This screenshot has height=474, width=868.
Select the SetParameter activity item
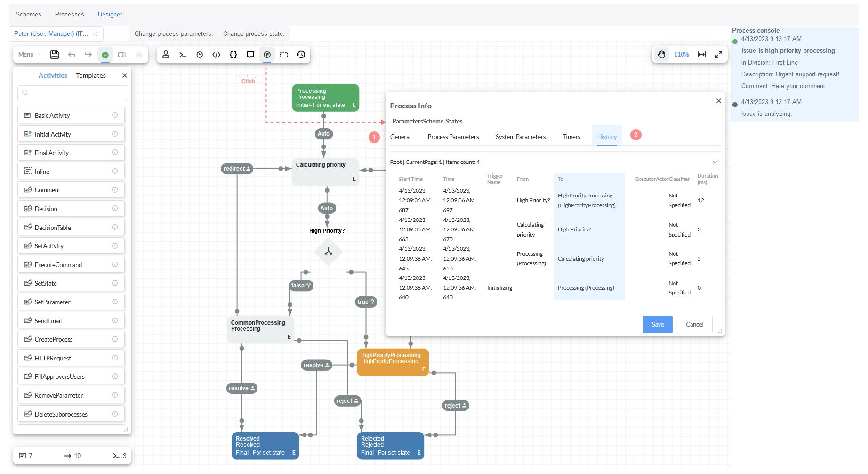(x=71, y=302)
